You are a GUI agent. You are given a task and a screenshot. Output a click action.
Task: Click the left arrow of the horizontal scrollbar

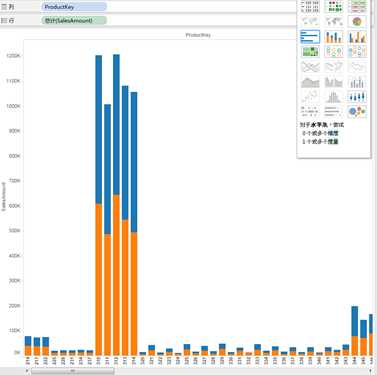click(x=27, y=371)
